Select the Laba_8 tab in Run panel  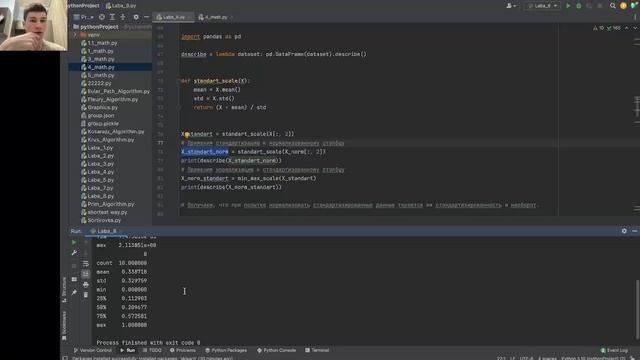click(105, 231)
